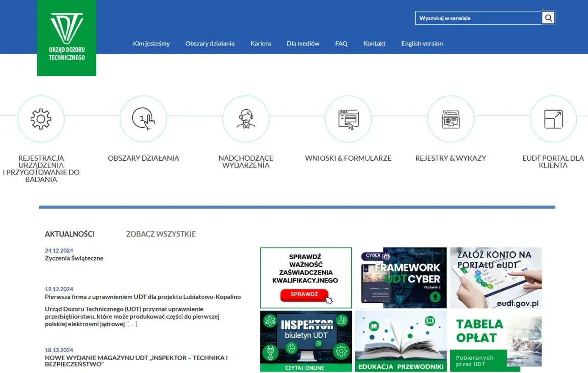
Task: Click the REJESTRY & WYKAZY label
Action: 451,158
